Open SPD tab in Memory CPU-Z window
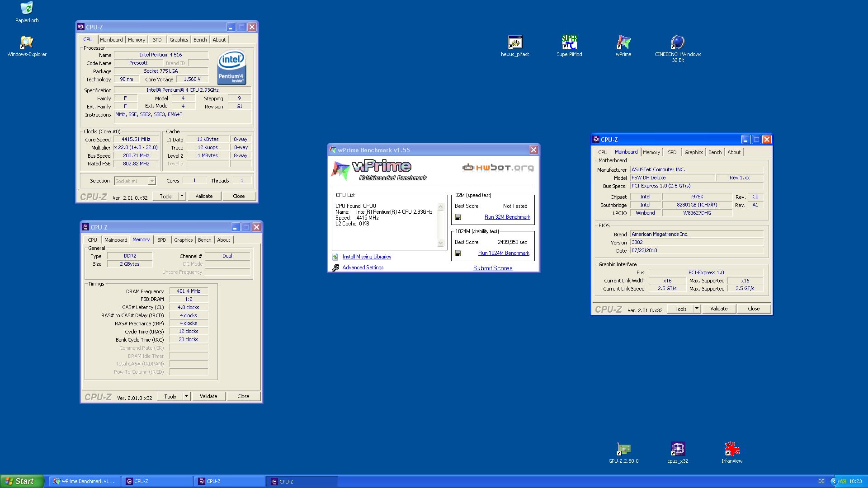 click(161, 240)
